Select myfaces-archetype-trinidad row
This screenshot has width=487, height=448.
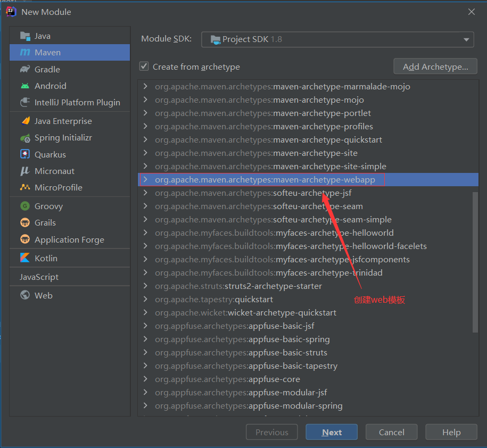pyautogui.click(x=308, y=272)
